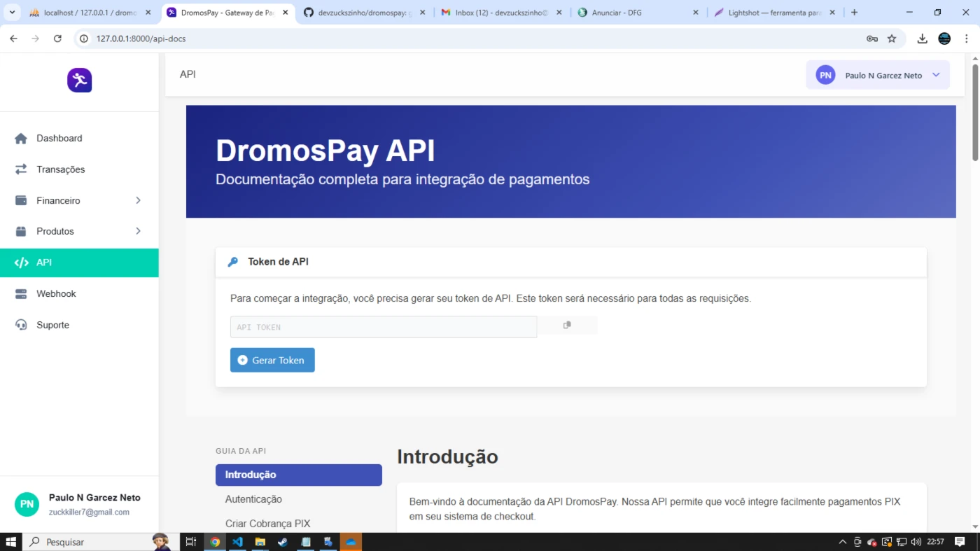Go back with the browser back arrow
This screenshot has height=551, width=980.
click(13, 39)
